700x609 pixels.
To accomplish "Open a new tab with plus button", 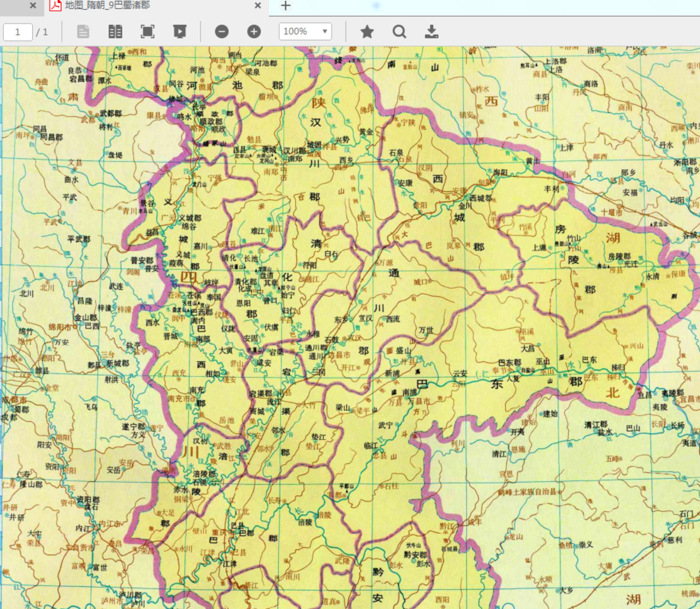I will click(x=286, y=6).
